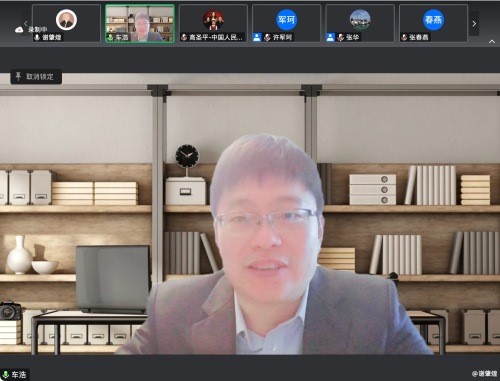The height and width of the screenshot is (381, 500).
Task: Click the @谢肇煌 watermark text label
Action: click(484, 374)
